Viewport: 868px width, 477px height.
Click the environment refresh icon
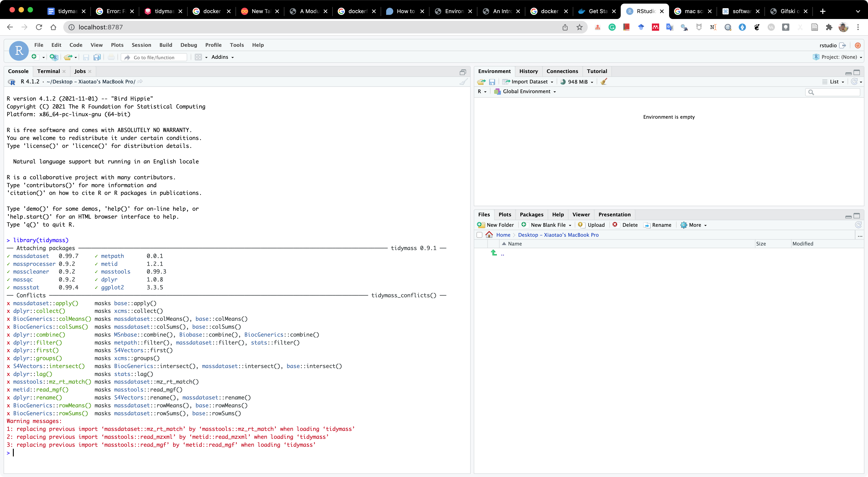click(x=854, y=82)
